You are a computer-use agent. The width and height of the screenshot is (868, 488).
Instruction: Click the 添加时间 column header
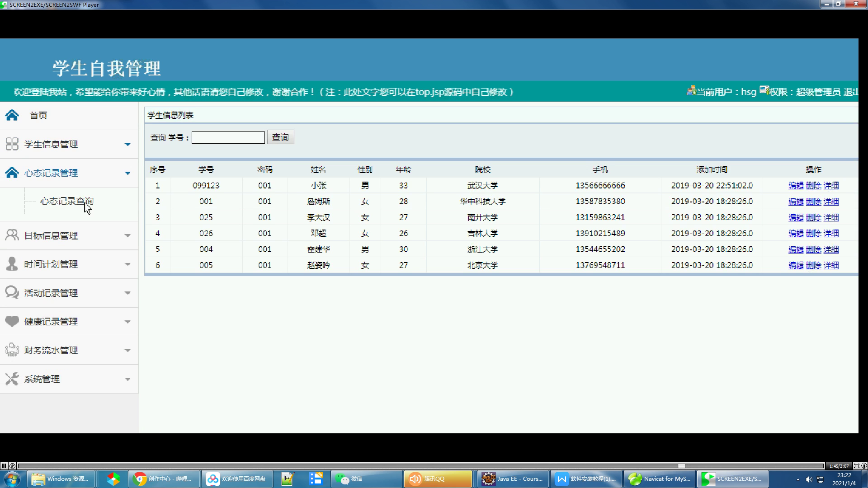pos(712,169)
